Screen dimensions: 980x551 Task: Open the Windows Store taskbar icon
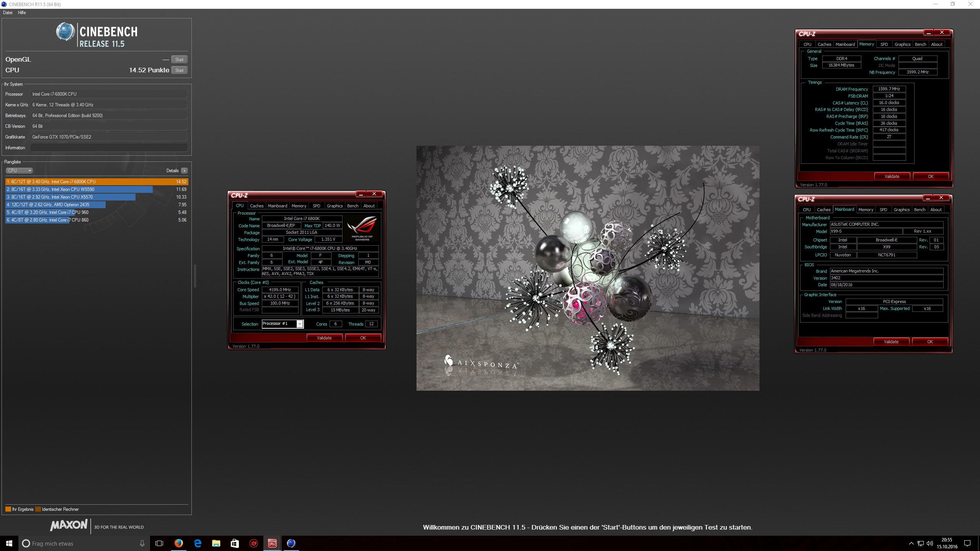(x=235, y=543)
